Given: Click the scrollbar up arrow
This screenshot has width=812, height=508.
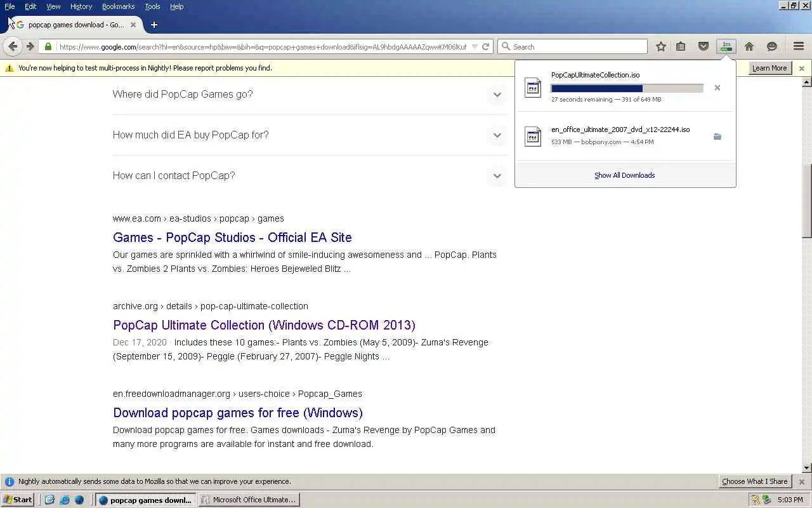Looking at the screenshot, I should click(x=807, y=83).
